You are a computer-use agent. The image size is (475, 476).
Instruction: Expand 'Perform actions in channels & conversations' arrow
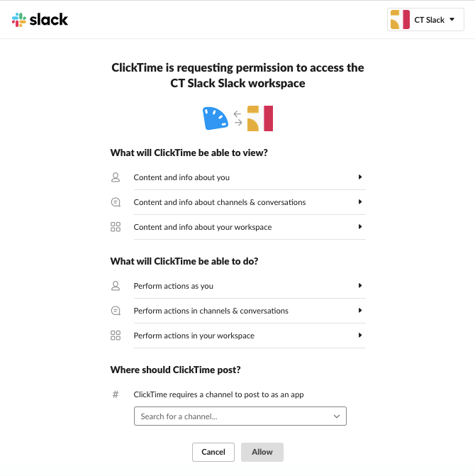[360, 311]
